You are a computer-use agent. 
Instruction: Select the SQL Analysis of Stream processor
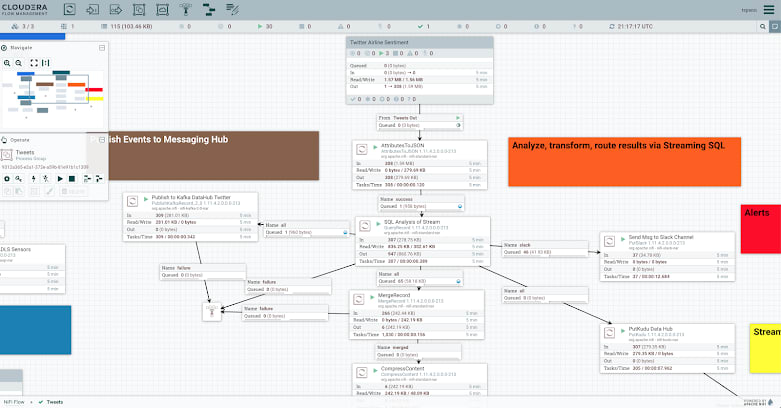coord(422,241)
